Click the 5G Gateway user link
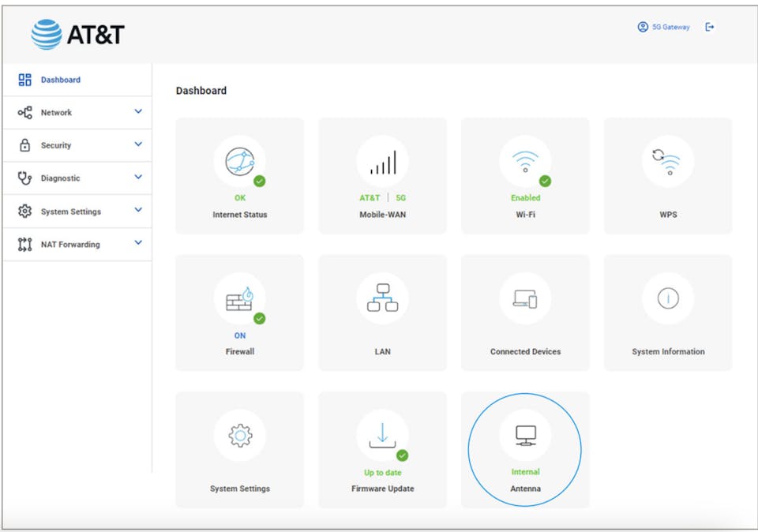The width and height of the screenshot is (758, 532). [x=664, y=27]
